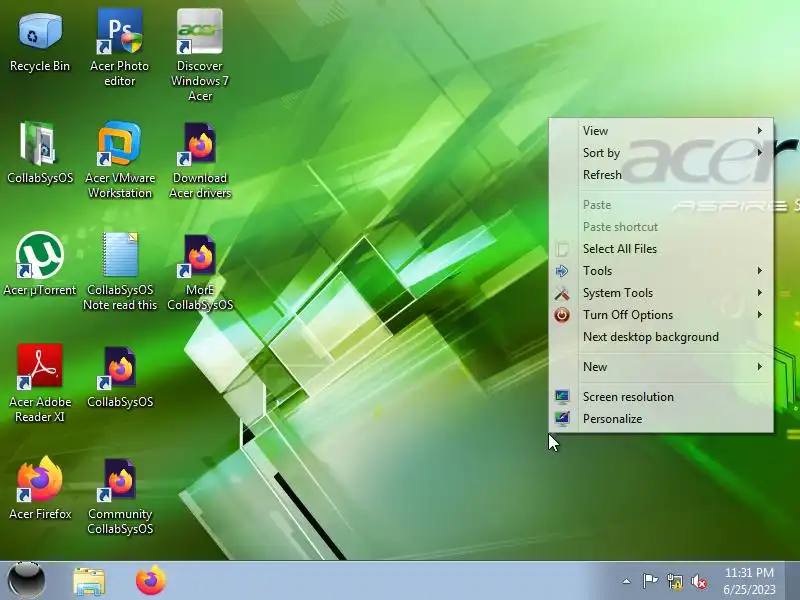Image resolution: width=800 pixels, height=600 pixels.
Task: Select Acer VMware Workstation shortcut
Action: [x=119, y=160]
